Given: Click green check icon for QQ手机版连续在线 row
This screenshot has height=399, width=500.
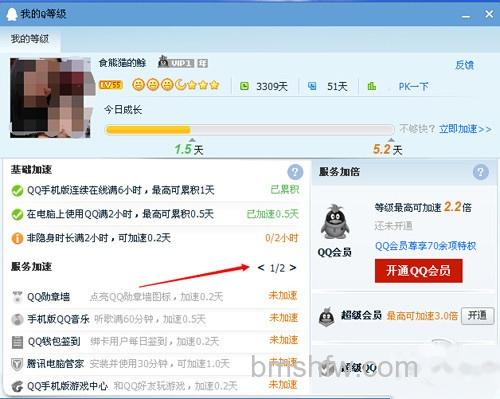Looking at the screenshot, I should point(17,191).
